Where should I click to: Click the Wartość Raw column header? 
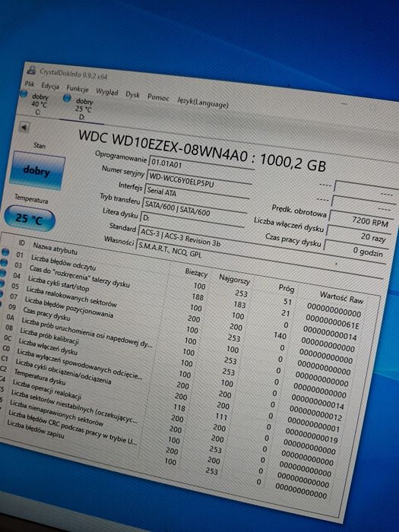tap(341, 297)
